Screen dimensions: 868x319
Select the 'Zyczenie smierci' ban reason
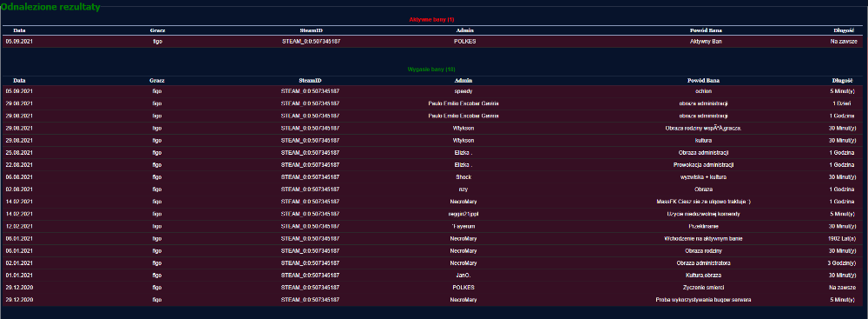pyautogui.click(x=703, y=288)
